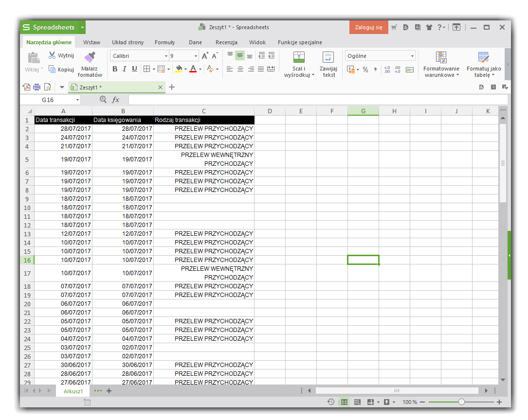Justify text in the cell
The height and width of the screenshot is (420, 528).
tap(261, 69)
